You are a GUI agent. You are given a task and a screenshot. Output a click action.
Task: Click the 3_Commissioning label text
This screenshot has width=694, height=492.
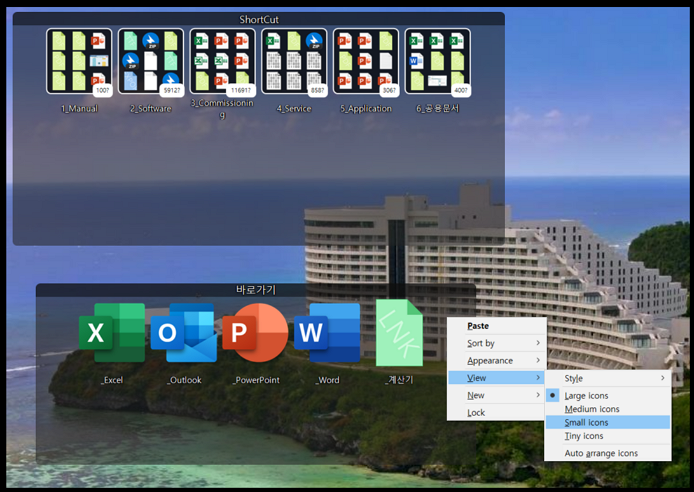pos(223,109)
